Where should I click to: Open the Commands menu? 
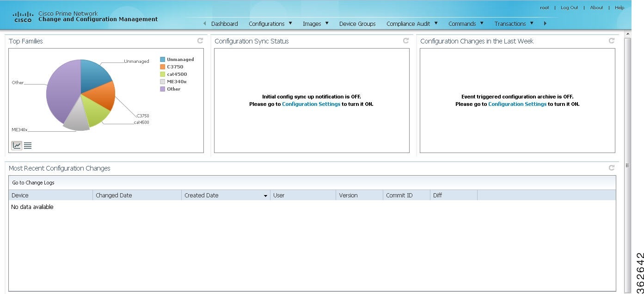(x=462, y=24)
